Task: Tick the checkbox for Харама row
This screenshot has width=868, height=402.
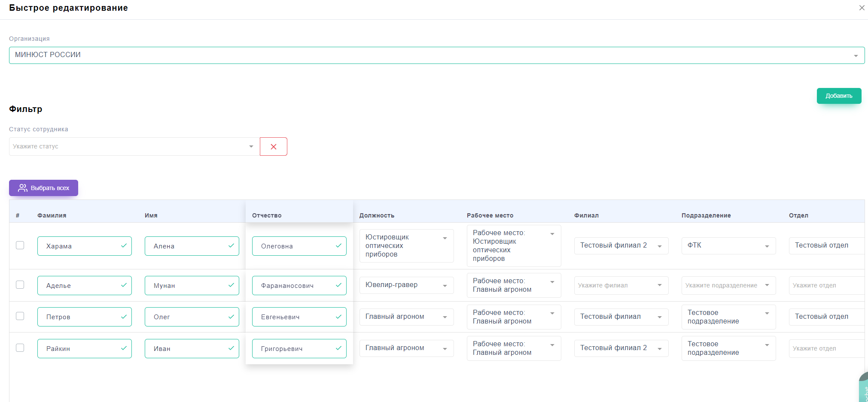Action: tap(20, 245)
